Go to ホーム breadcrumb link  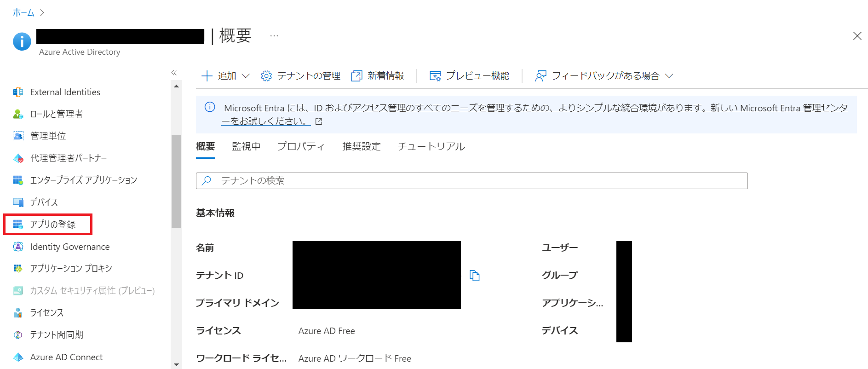(x=23, y=13)
